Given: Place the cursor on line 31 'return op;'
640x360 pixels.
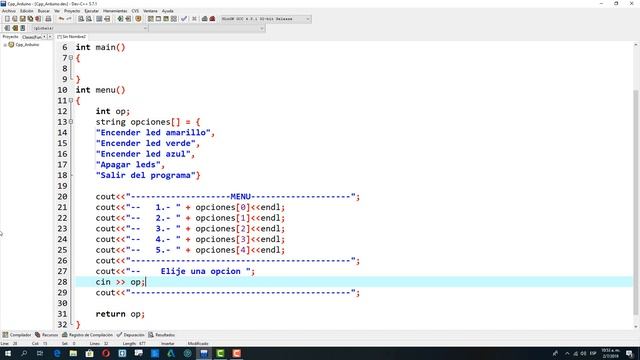Looking at the screenshot, I should pos(120,314).
